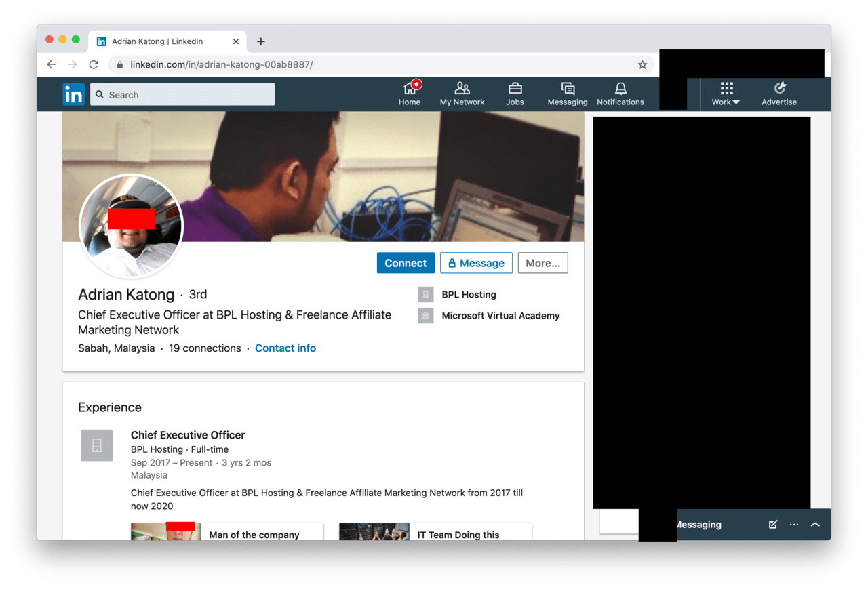Click the browser back arrow

(52, 64)
